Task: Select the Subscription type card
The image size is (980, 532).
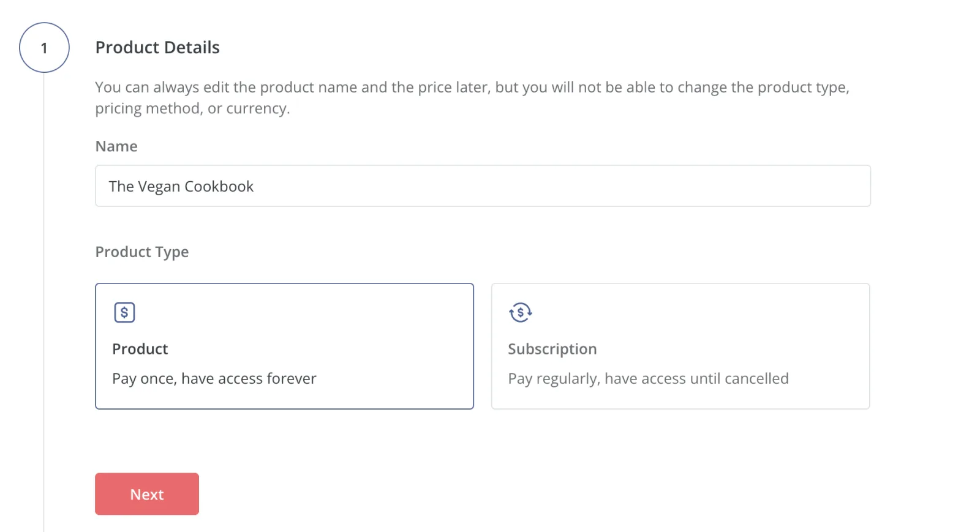Action: click(680, 346)
